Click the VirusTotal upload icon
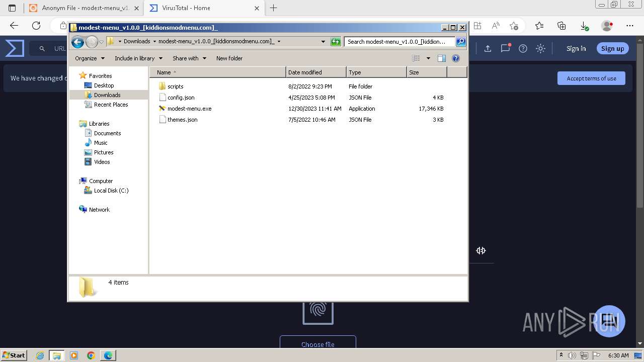Screen dimensions: 644x362 [x=488, y=49]
